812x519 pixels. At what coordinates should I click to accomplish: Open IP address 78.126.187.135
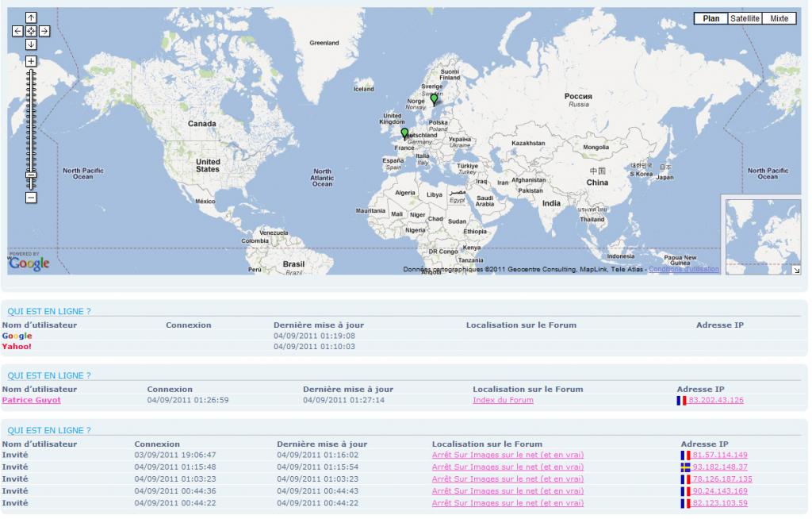722,479
